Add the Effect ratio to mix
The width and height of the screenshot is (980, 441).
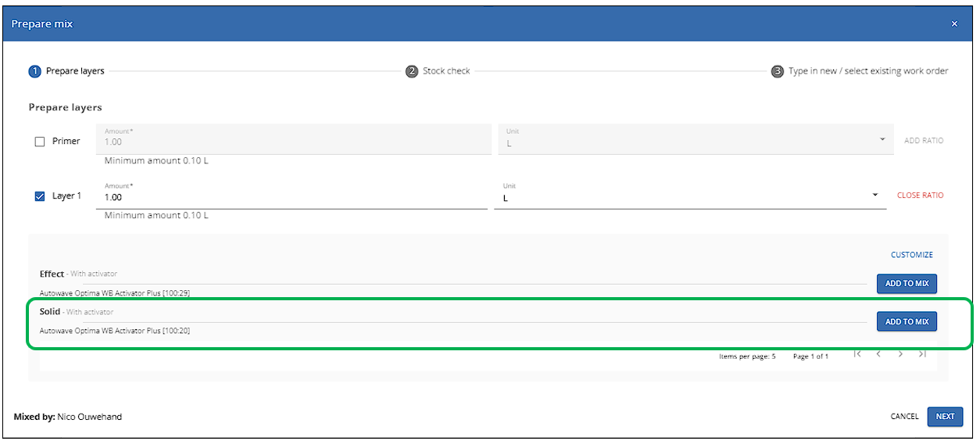pos(907,284)
